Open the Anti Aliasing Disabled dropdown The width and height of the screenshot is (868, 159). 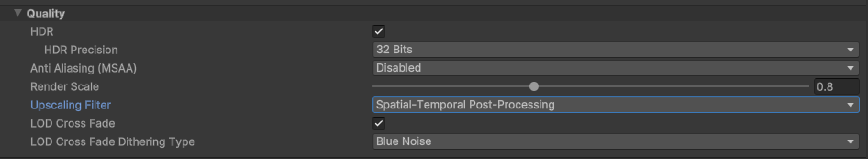tap(616, 68)
